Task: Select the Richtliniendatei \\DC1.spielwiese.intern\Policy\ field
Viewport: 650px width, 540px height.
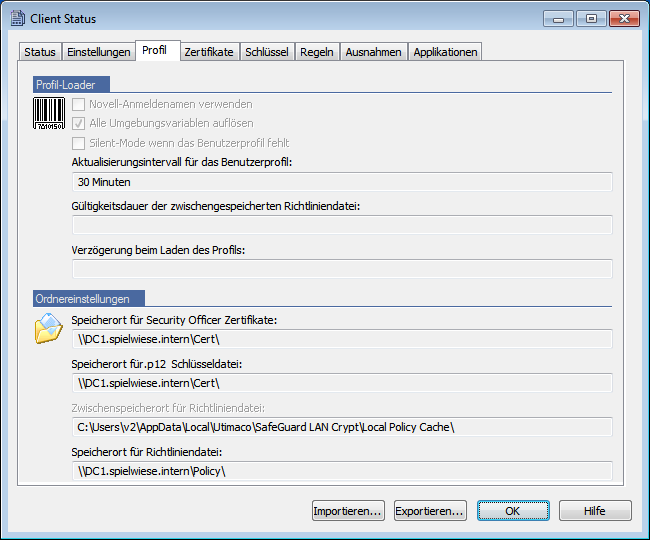Action: coord(342,470)
